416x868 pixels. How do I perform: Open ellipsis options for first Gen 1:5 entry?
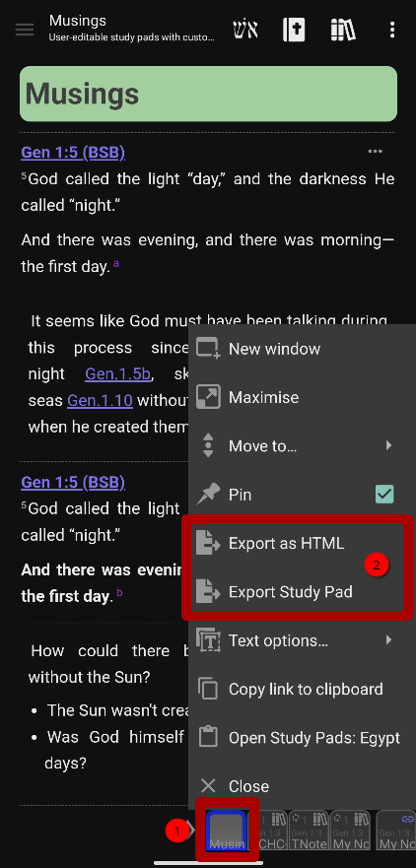(375, 151)
